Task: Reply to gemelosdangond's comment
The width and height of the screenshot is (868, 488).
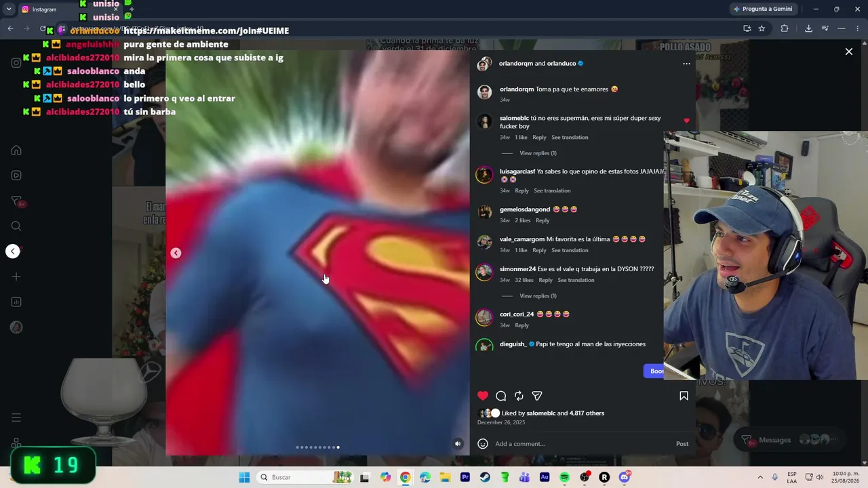Action: click(542, 220)
